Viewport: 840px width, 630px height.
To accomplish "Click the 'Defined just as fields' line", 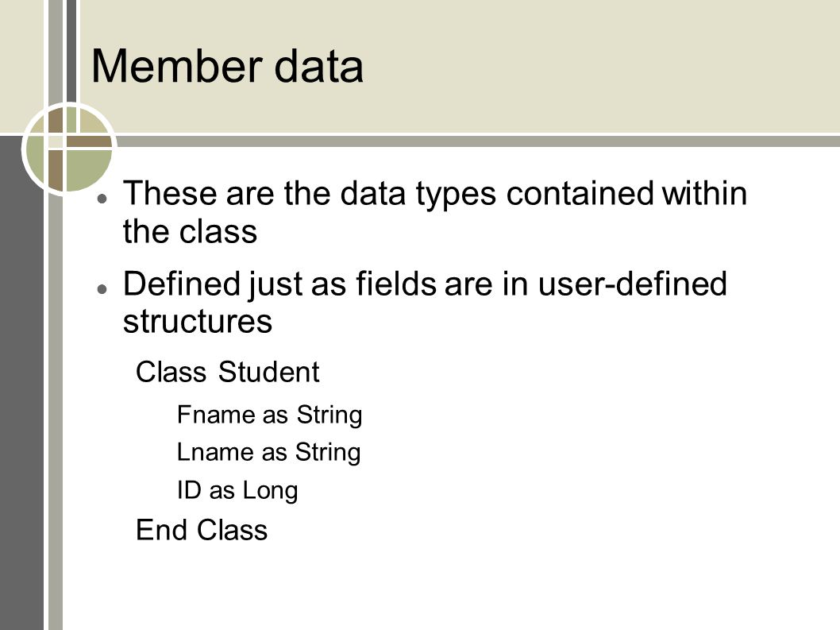I will click(x=425, y=283).
